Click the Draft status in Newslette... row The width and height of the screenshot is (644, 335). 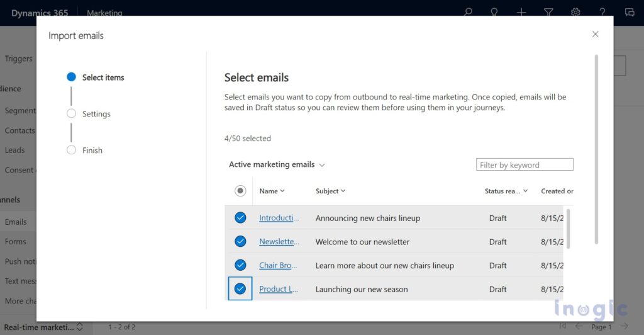tap(498, 242)
